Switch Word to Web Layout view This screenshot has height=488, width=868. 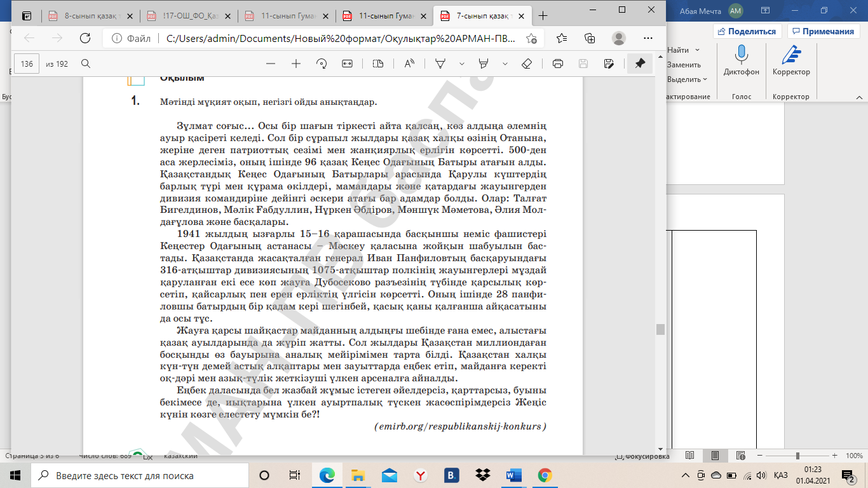pyautogui.click(x=740, y=456)
